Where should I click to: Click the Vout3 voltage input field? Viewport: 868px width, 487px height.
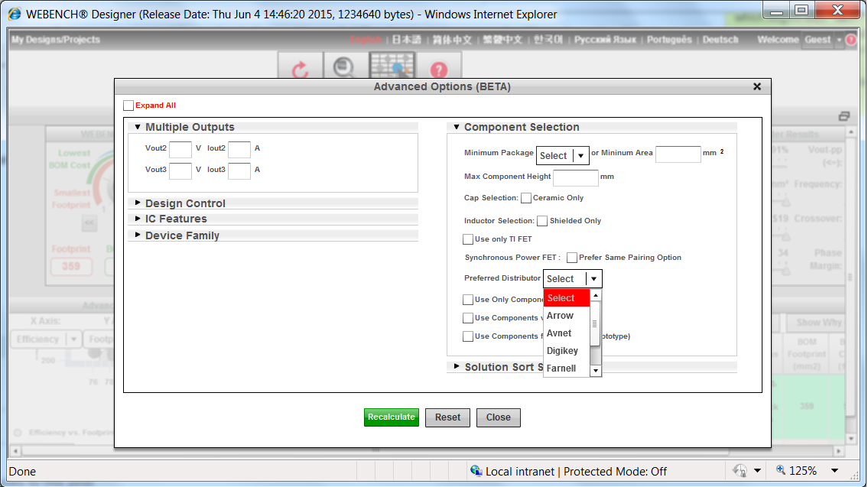point(180,171)
